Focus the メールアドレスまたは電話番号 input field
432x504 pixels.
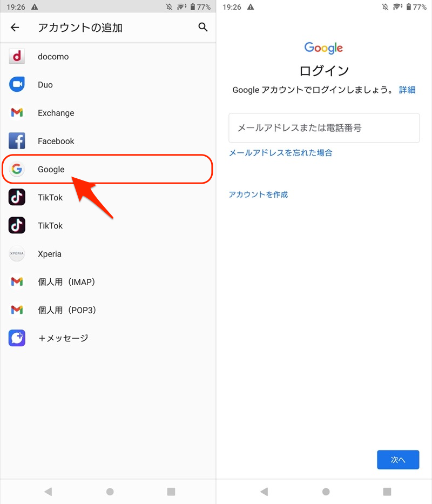[324, 128]
